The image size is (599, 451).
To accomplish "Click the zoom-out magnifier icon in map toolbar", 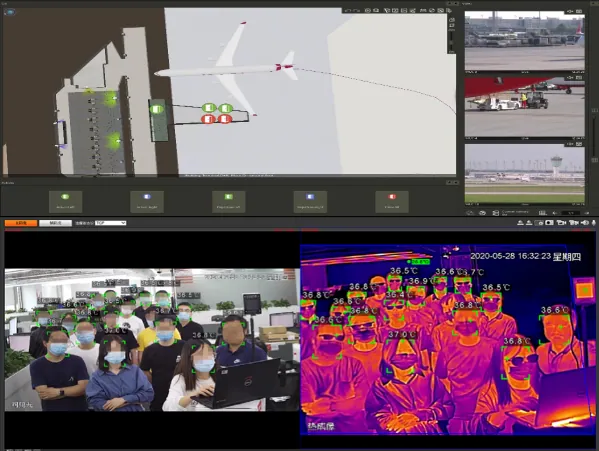I will click(376, 11).
